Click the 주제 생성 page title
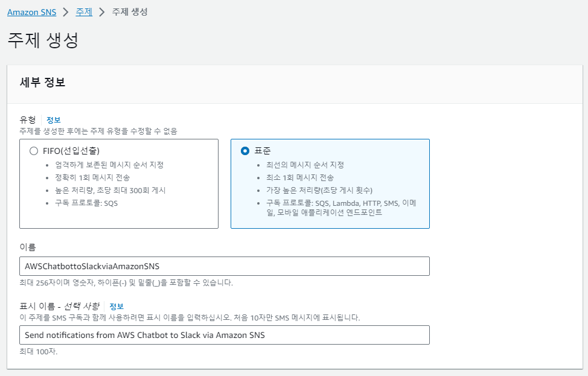 (43, 40)
